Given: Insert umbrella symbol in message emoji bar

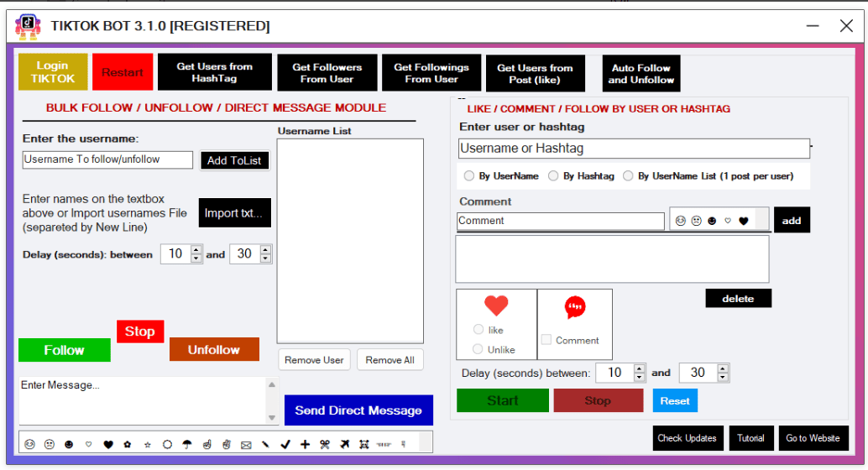Looking at the screenshot, I should point(187,444).
